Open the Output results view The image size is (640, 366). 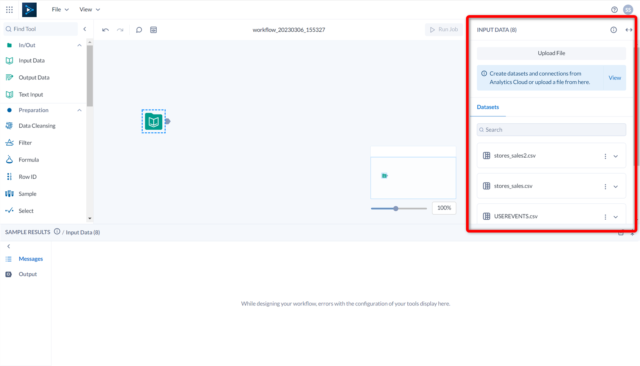click(x=21, y=274)
